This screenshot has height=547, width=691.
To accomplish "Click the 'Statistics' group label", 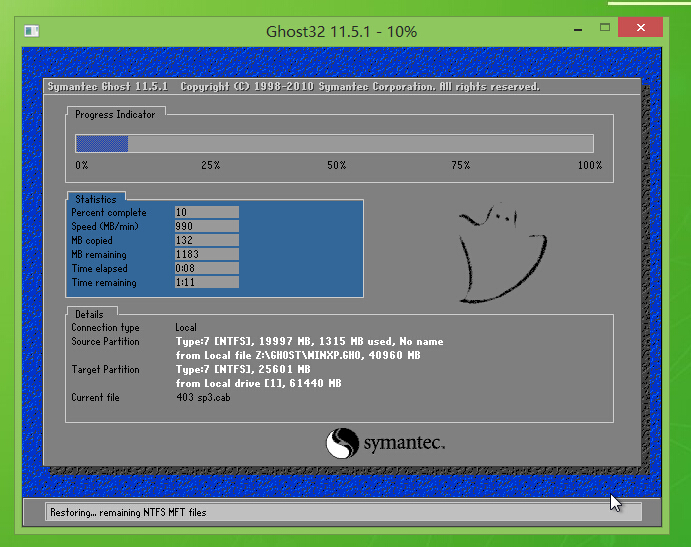I will pyautogui.click(x=96, y=199).
